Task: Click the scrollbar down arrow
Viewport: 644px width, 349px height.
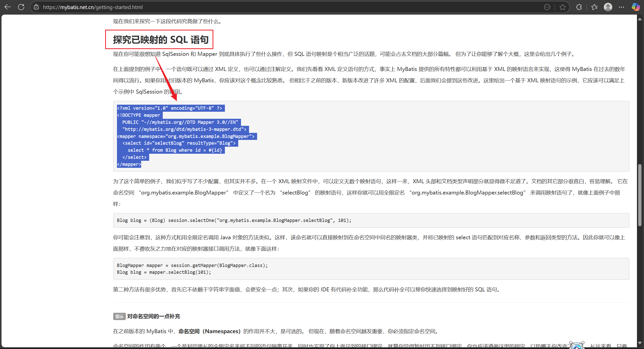Action: [x=639, y=343]
